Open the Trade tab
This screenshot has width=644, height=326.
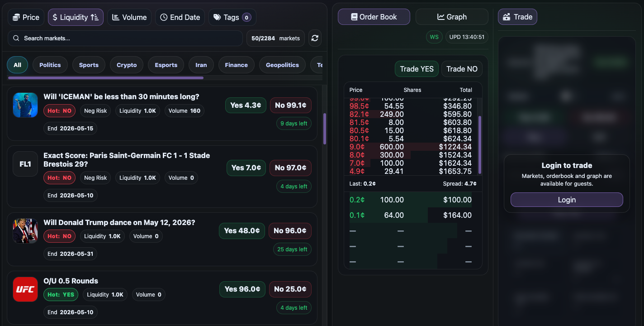coord(517,17)
